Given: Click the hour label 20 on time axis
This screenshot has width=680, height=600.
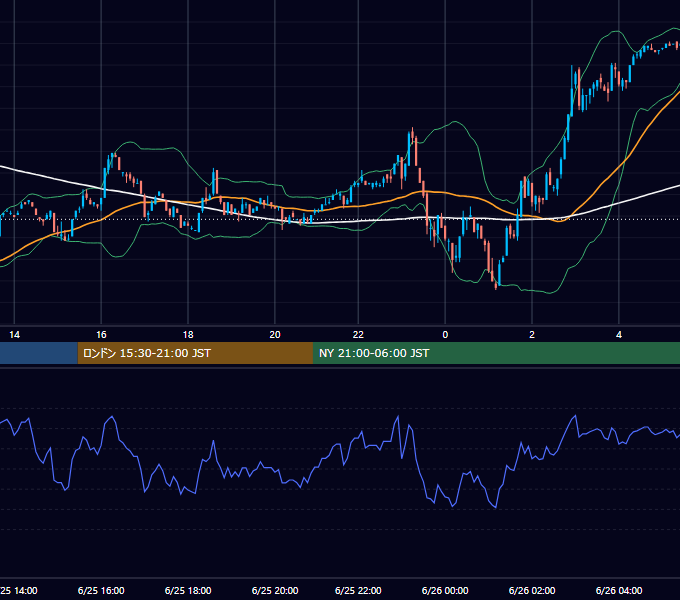Looking at the screenshot, I should (275, 335).
